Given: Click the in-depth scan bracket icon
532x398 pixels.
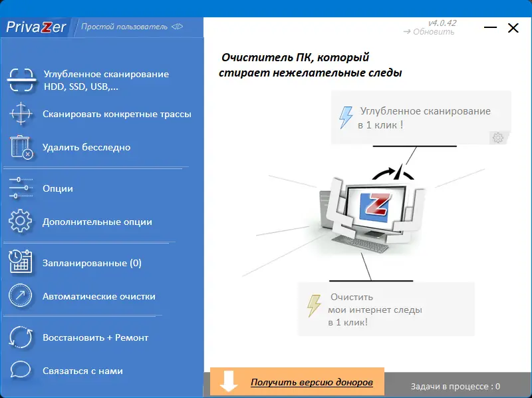Looking at the screenshot, I should pos(21,80).
